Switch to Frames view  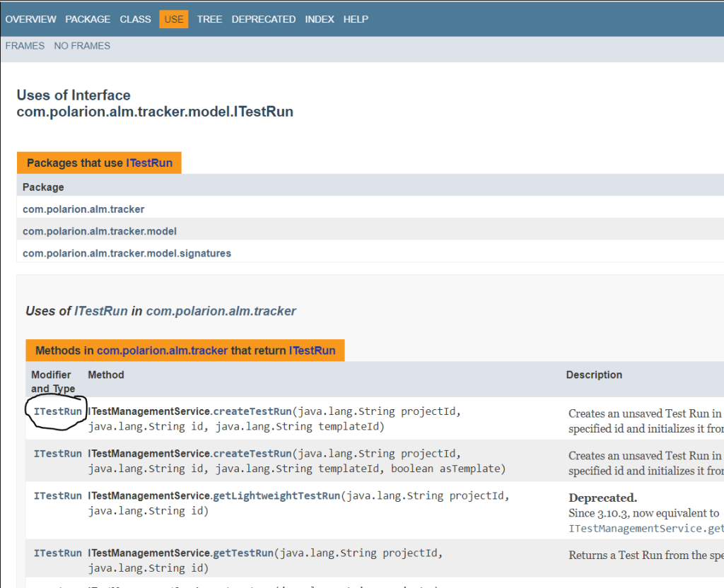[25, 46]
